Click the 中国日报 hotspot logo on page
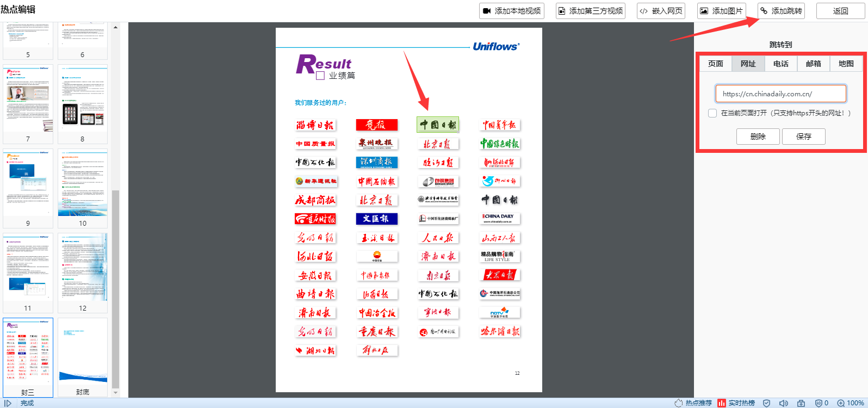The width and height of the screenshot is (868, 408). 438,125
